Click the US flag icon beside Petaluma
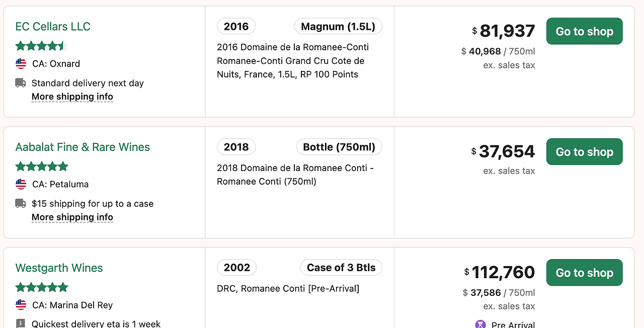 tap(21, 185)
